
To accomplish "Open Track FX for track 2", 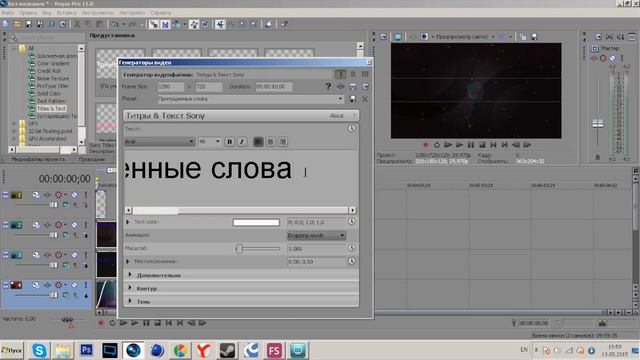I will tap(48, 225).
